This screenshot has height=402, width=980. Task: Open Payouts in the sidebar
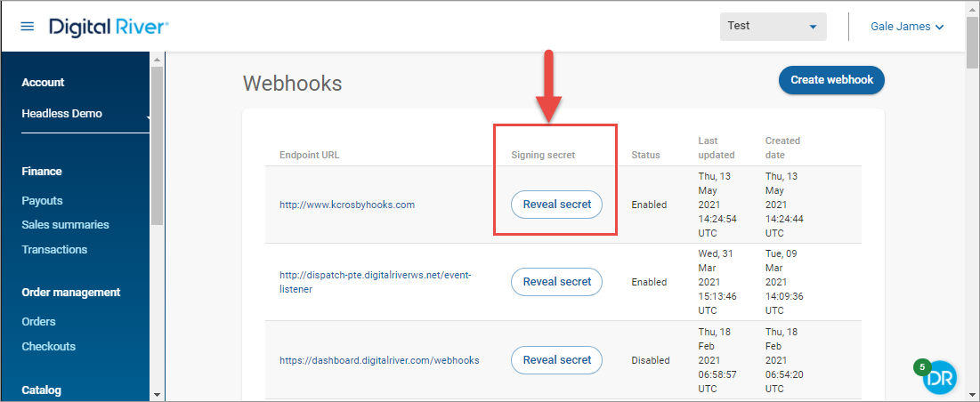(42, 201)
